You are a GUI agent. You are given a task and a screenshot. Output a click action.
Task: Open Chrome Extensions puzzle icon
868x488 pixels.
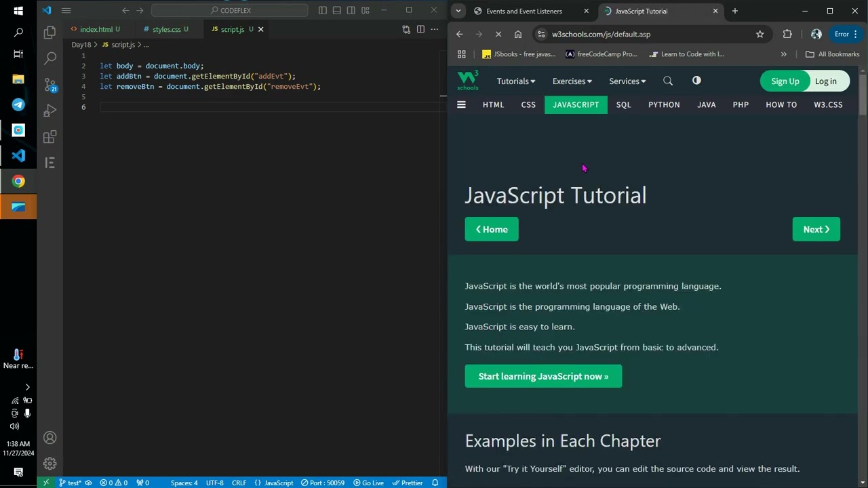tap(787, 34)
